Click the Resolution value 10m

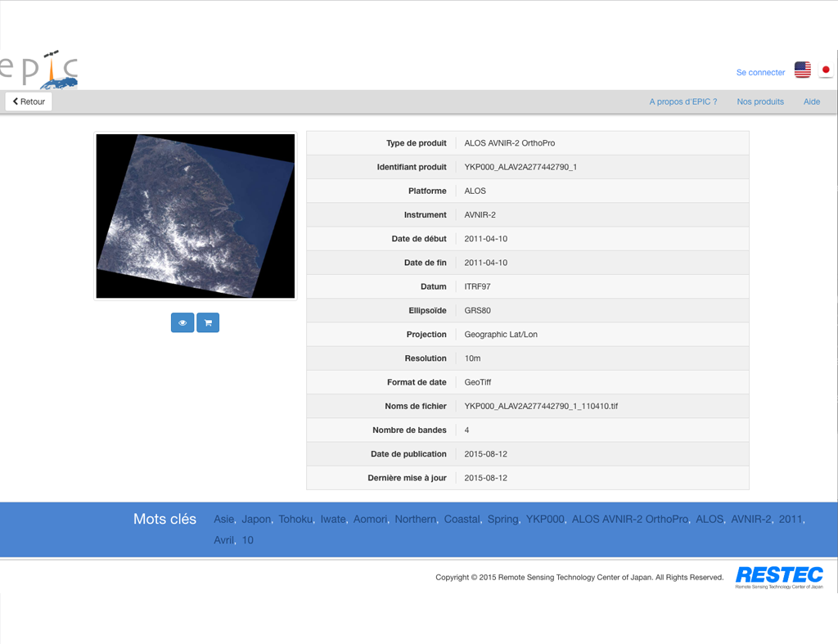tap(472, 358)
